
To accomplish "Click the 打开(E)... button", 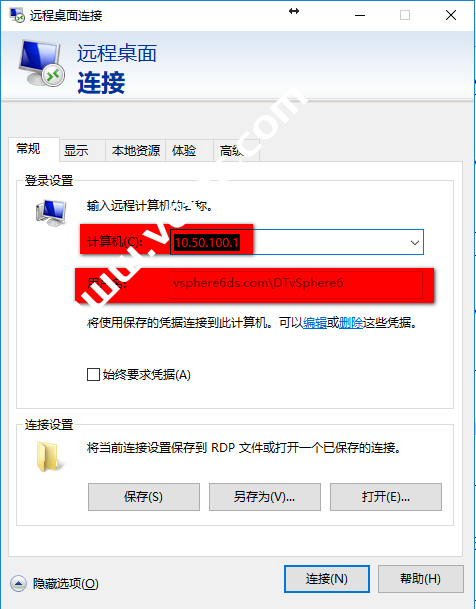I will [x=386, y=497].
